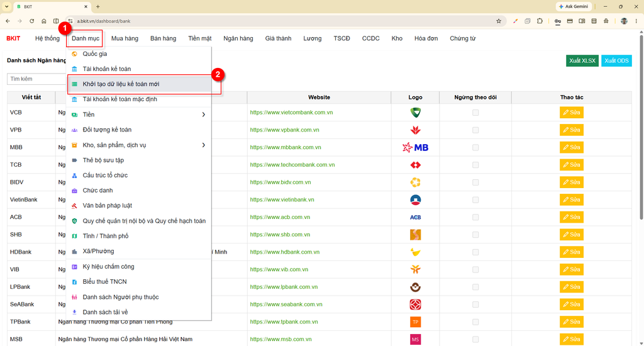
Task: Toggle Ngừng theo dõi for TCB
Action: point(475,165)
